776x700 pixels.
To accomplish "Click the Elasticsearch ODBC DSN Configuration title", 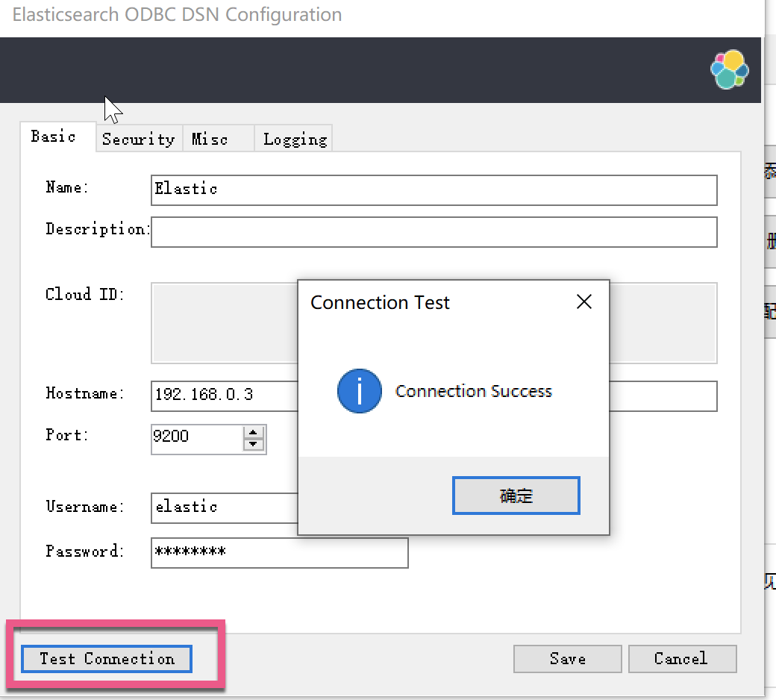I will pos(177,15).
